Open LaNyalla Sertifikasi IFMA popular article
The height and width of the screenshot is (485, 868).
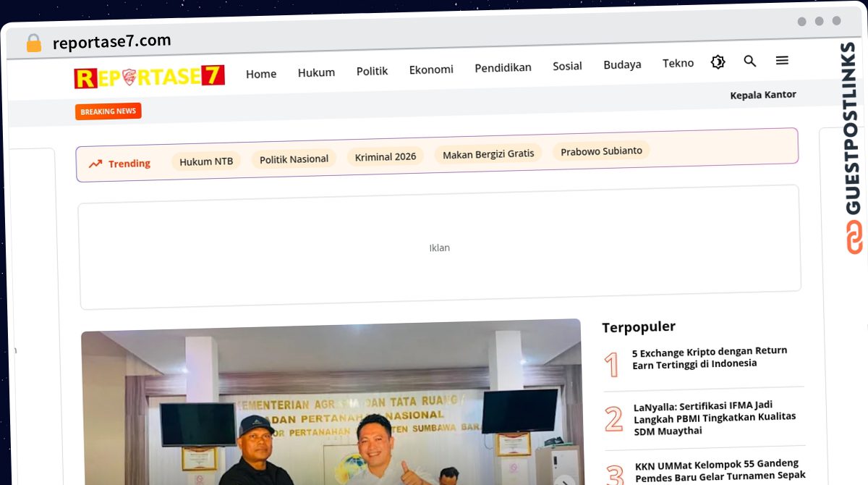715,419
